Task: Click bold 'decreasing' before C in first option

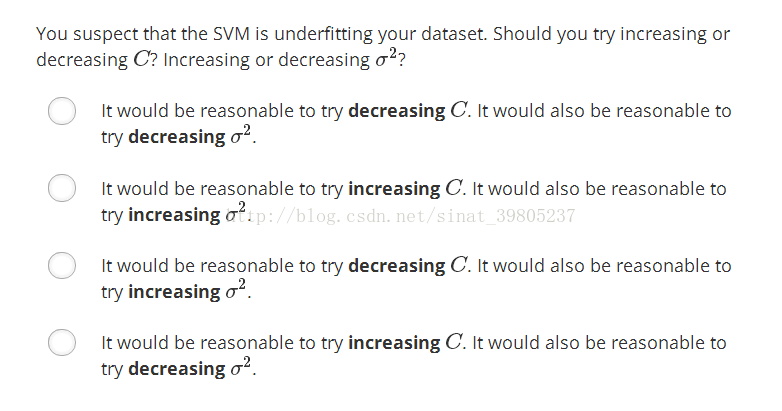Action: 396,111
